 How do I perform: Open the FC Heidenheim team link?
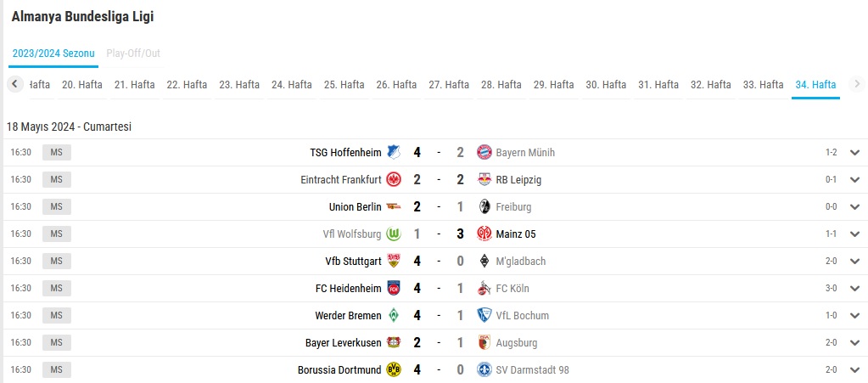click(348, 288)
